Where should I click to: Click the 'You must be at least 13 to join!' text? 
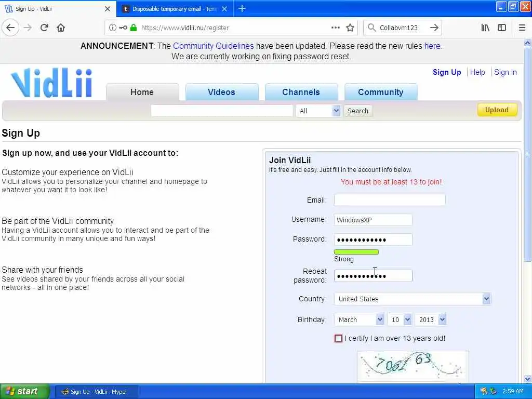point(391,182)
